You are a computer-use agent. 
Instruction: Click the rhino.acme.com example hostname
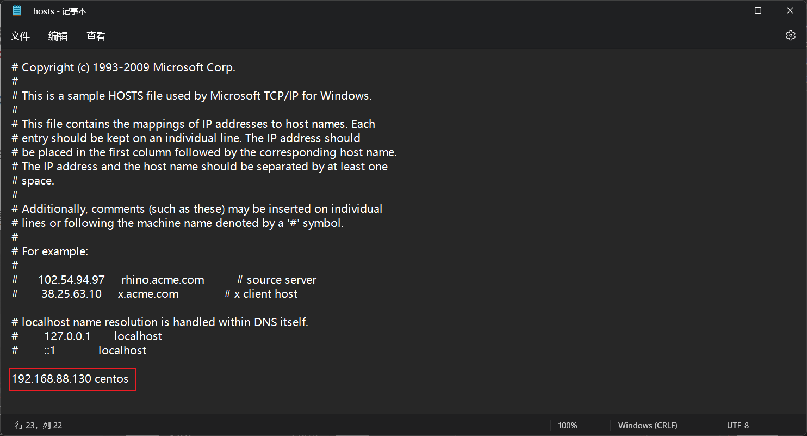[x=163, y=280]
